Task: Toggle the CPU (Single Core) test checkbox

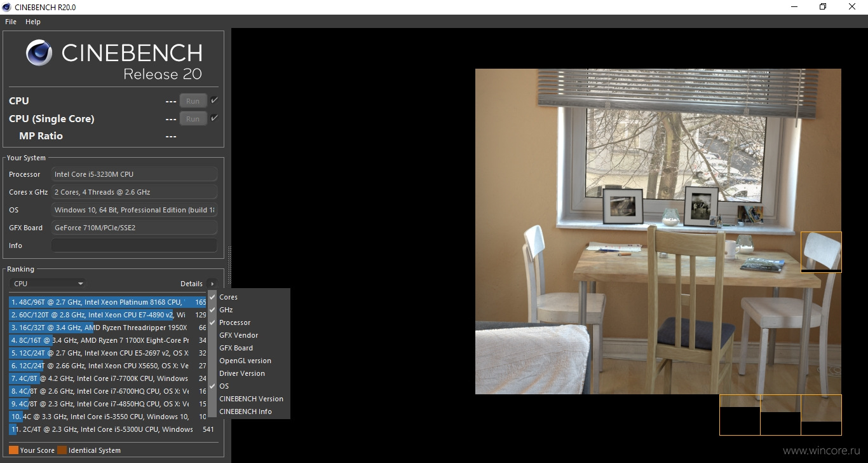Action: (214, 118)
